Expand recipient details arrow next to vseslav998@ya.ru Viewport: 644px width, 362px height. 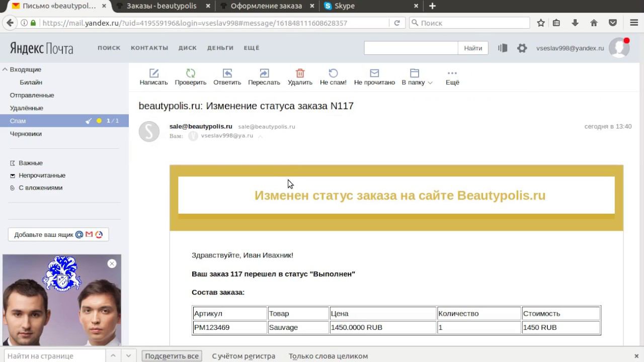click(x=260, y=136)
